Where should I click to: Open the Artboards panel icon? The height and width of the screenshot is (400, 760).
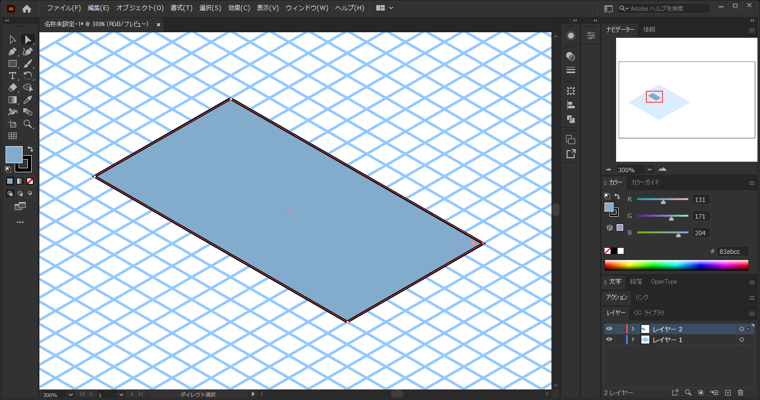(x=570, y=140)
